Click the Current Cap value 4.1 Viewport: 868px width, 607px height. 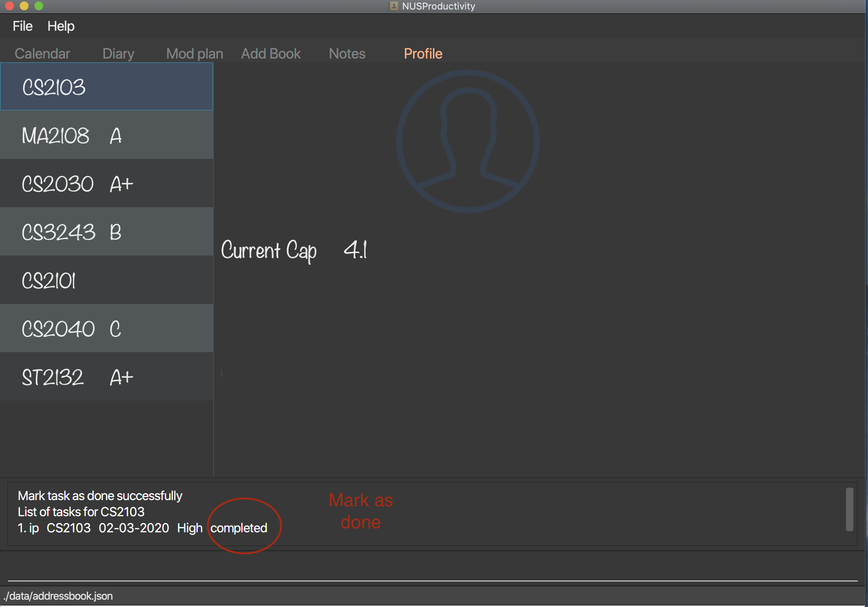tap(355, 250)
